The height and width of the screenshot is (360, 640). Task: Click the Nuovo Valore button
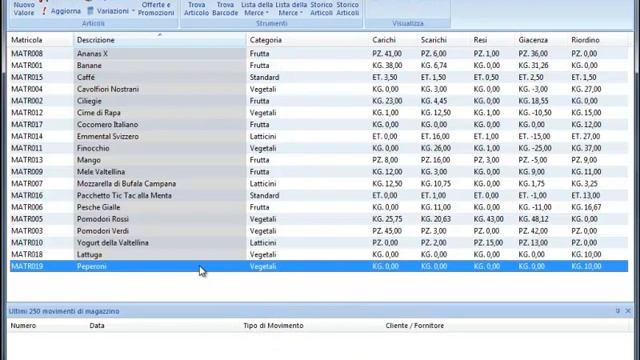pos(24,9)
